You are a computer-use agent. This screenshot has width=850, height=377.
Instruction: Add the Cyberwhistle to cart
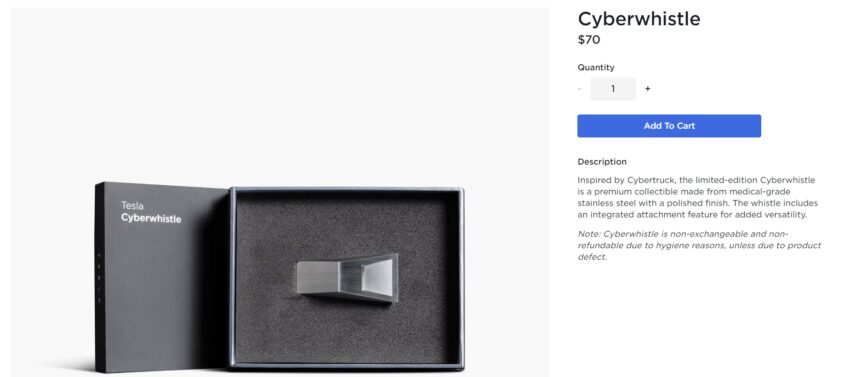(669, 126)
